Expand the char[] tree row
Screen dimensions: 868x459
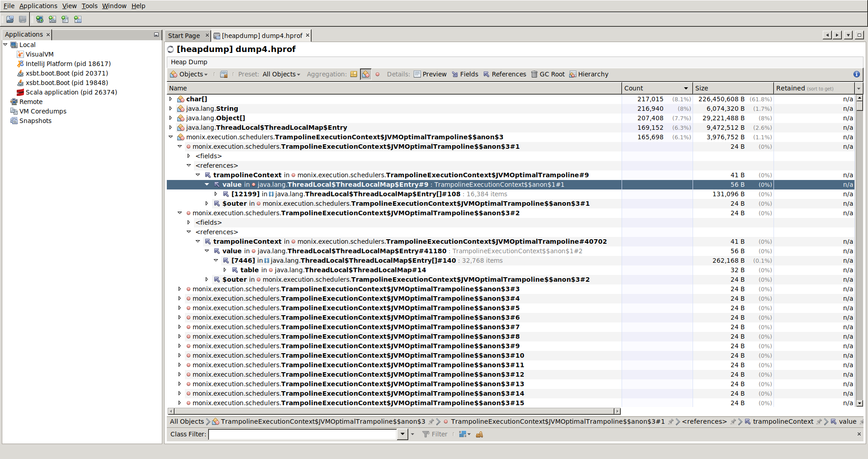[170, 99]
